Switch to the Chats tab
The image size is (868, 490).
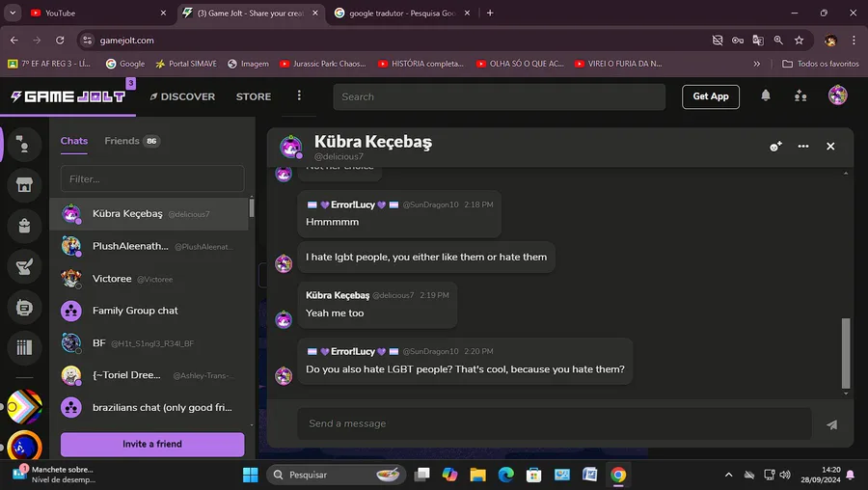coord(74,141)
